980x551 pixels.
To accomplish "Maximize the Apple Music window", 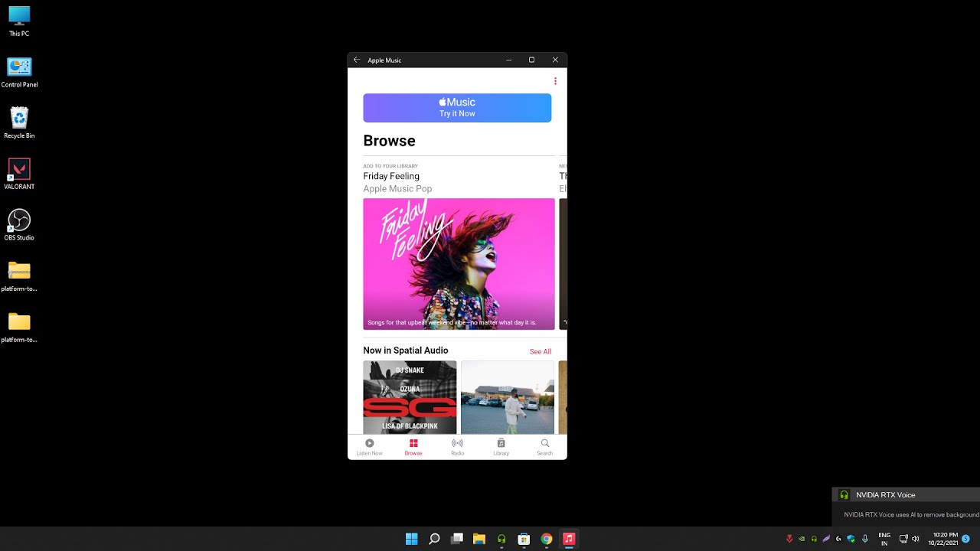I will coord(531,60).
